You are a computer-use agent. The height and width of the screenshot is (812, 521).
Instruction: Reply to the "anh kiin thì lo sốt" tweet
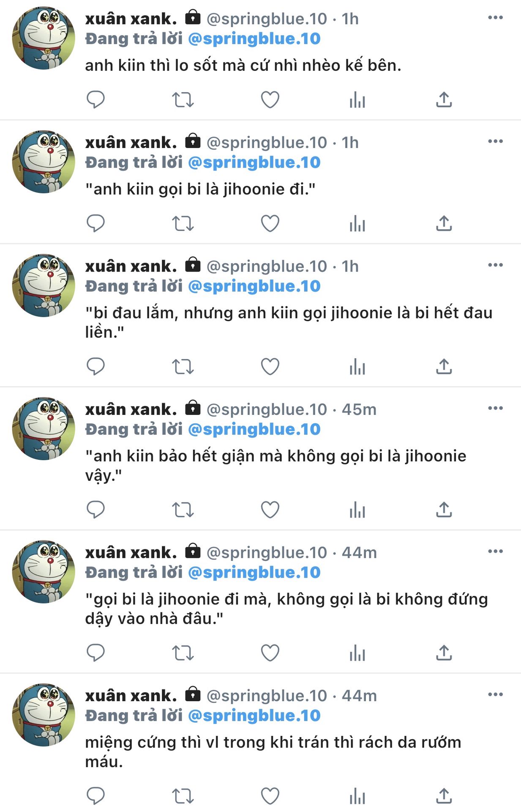coord(95,99)
